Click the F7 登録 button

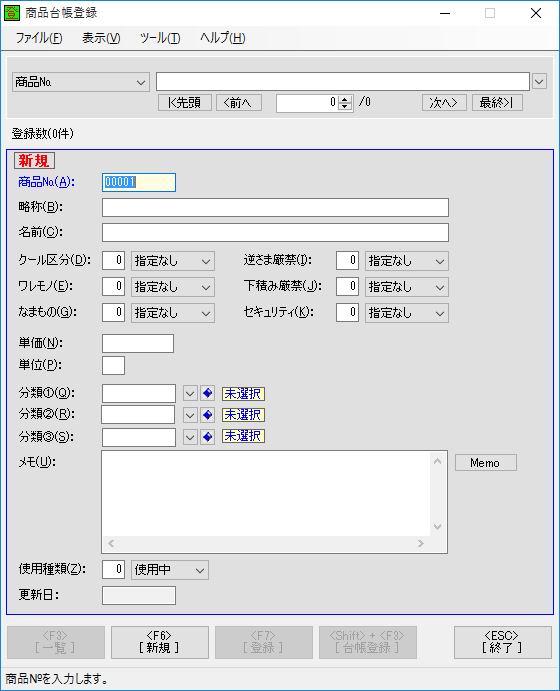[x=263, y=642]
